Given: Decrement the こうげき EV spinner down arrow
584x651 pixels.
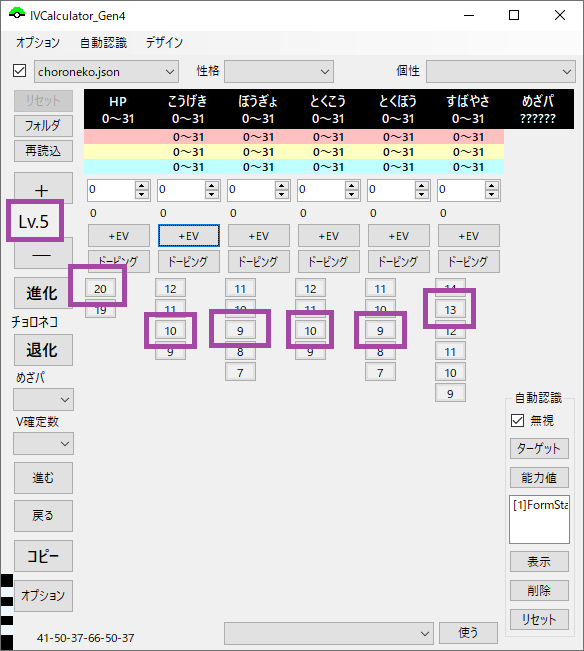Looking at the screenshot, I should 212,194.
